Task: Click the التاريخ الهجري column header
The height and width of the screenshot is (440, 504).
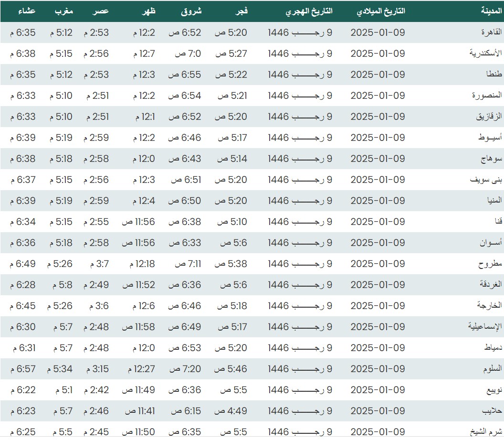Action: (x=309, y=11)
